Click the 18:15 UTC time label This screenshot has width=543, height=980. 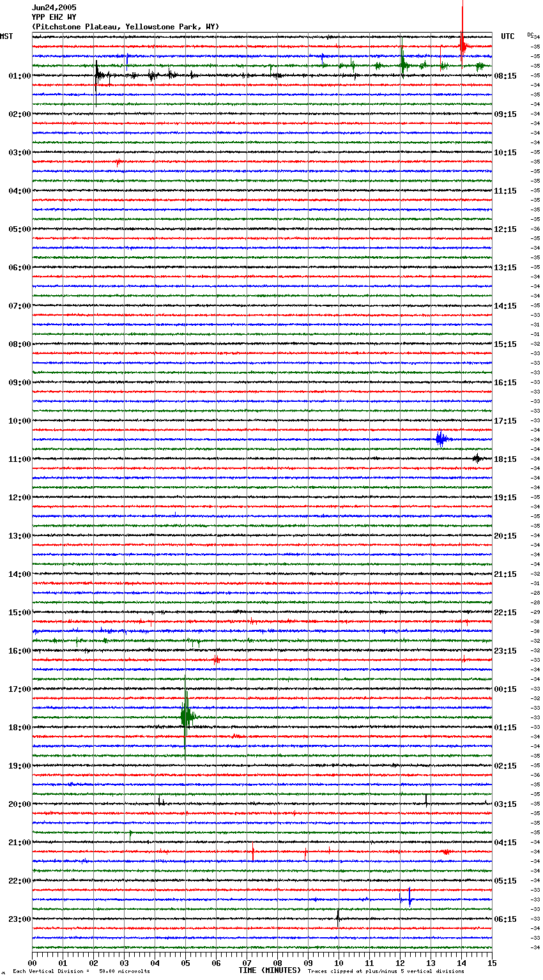tap(505, 459)
